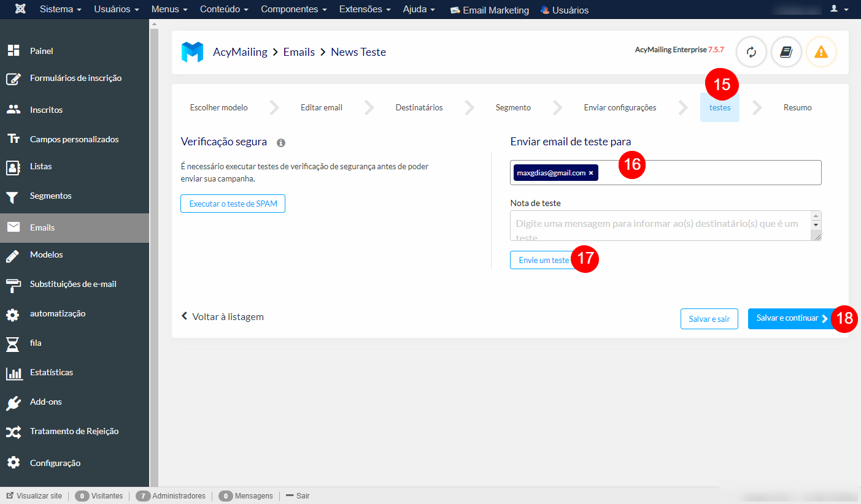Click the fila hourglass icon

13,343
